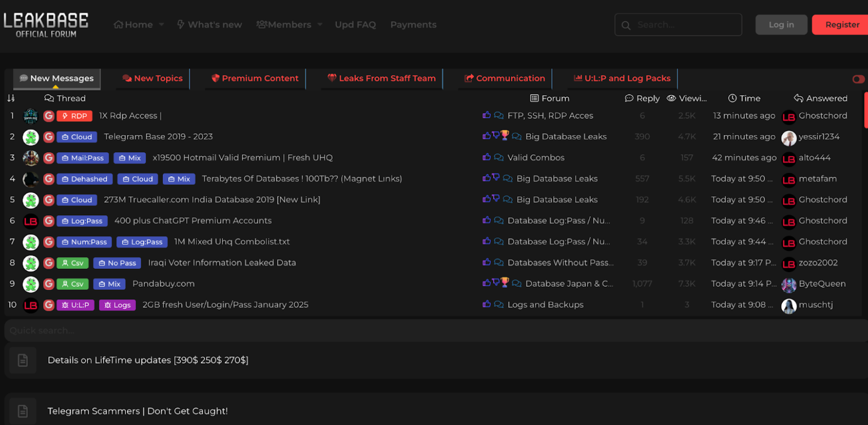Click the magnifier icon in search box
Screen dimensions: 868x425
pos(626,25)
